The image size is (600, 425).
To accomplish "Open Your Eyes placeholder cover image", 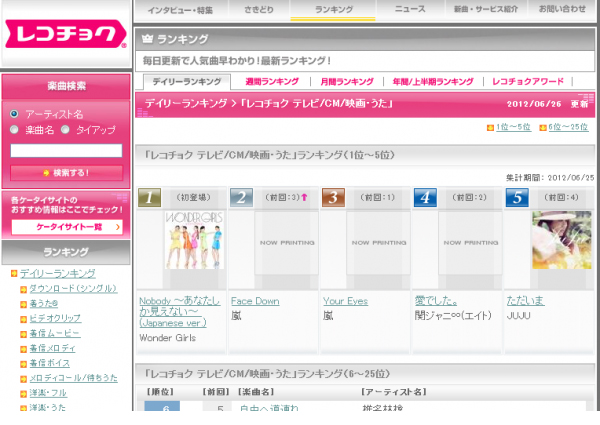I will coord(378,243).
